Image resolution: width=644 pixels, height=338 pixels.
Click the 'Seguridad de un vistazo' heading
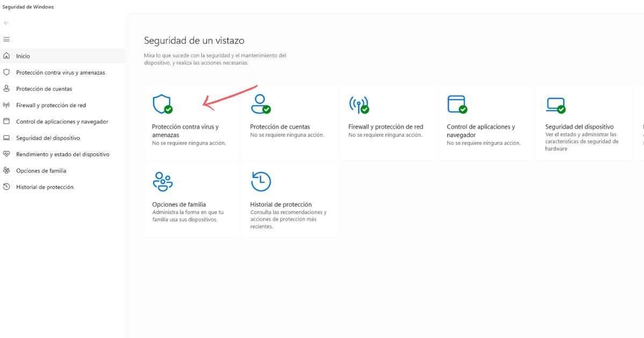[x=194, y=40]
